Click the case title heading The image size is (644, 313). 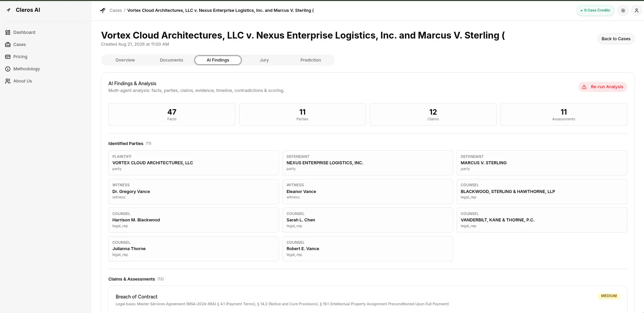point(303,35)
